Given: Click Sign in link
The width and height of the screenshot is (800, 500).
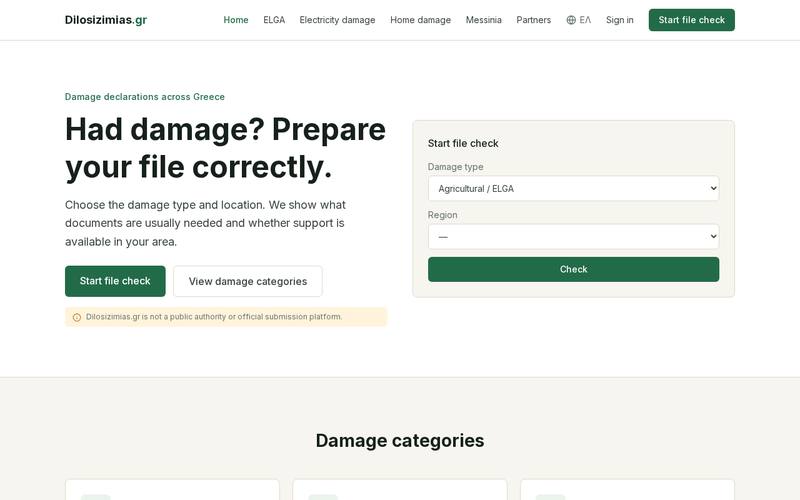Looking at the screenshot, I should click(619, 20).
